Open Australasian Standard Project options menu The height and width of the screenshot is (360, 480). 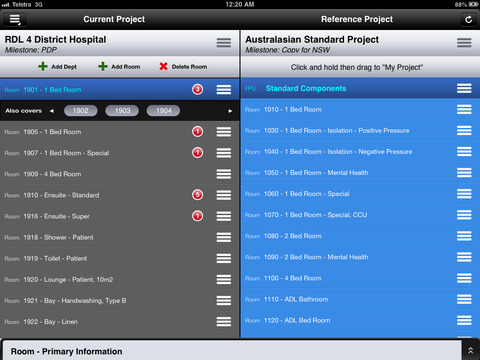click(x=464, y=43)
